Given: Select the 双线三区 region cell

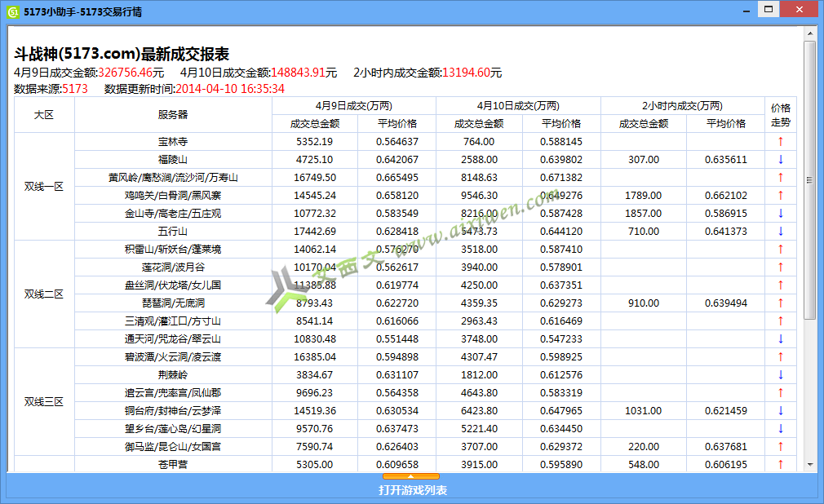Looking at the screenshot, I should [x=44, y=401].
